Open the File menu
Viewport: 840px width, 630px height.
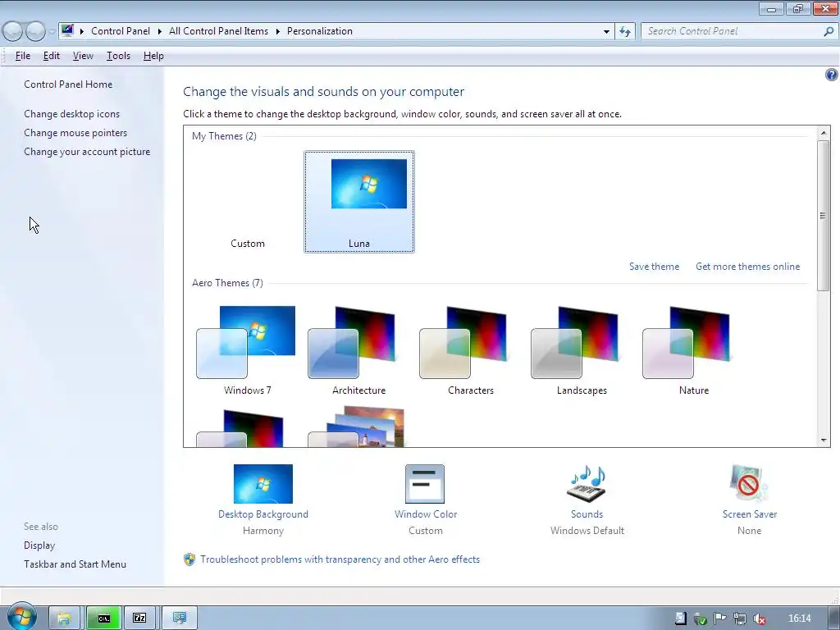22,56
